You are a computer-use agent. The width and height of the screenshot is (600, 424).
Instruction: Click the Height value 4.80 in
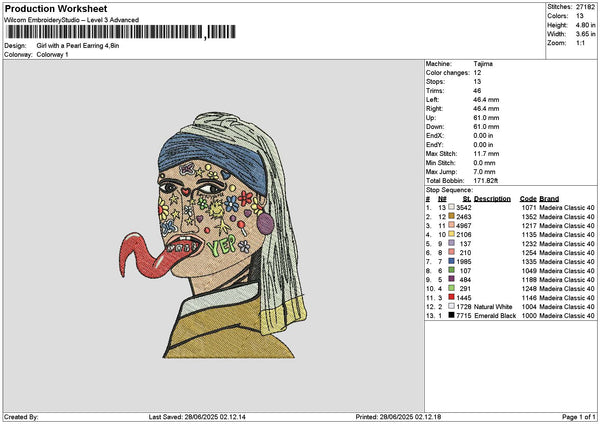pyautogui.click(x=585, y=25)
